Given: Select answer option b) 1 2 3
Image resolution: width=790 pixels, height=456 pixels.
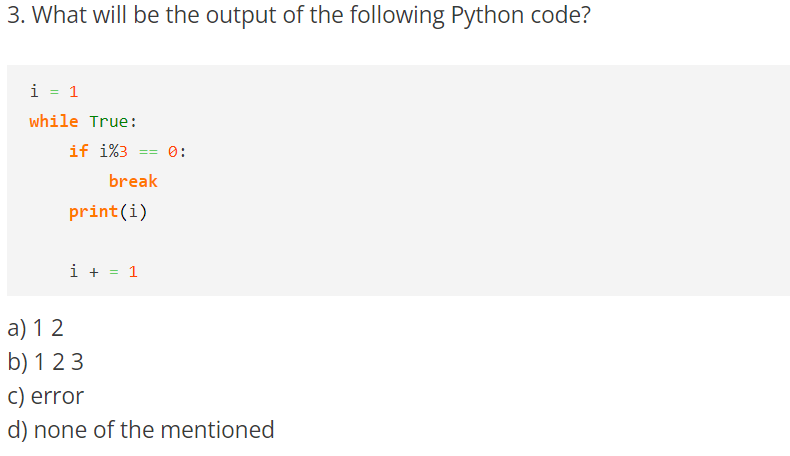Looking at the screenshot, I should [x=45, y=362].
